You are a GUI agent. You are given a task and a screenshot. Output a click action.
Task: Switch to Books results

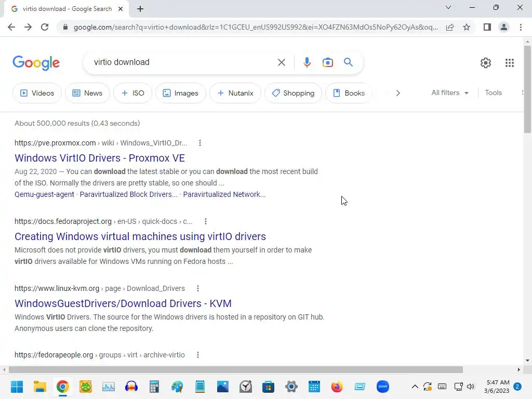point(349,93)
